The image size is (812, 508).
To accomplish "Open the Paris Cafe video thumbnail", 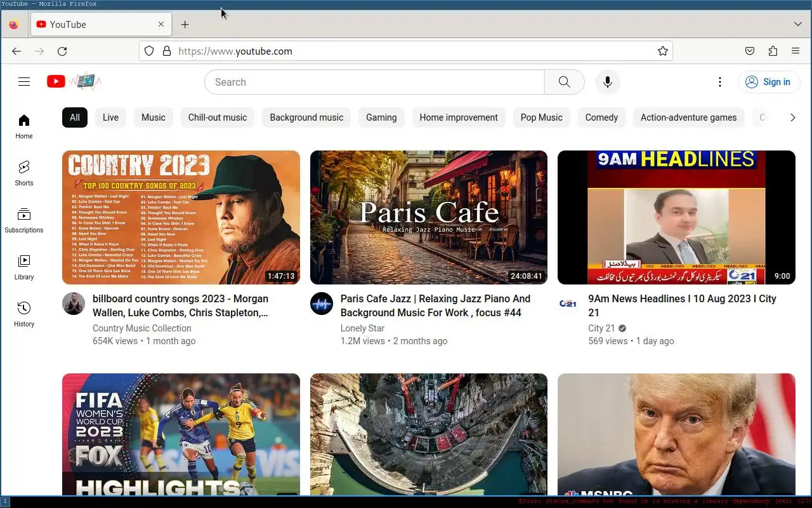I will (429, 217).
